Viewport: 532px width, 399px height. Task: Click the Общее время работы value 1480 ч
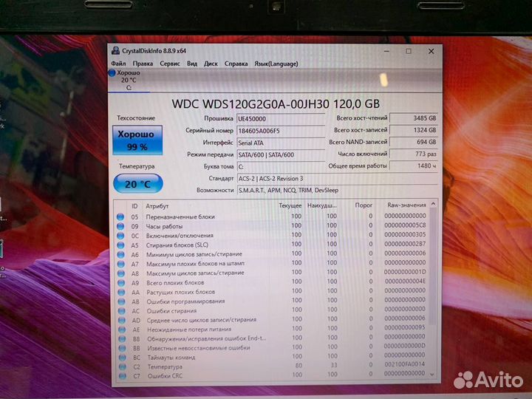click(414, 166)
